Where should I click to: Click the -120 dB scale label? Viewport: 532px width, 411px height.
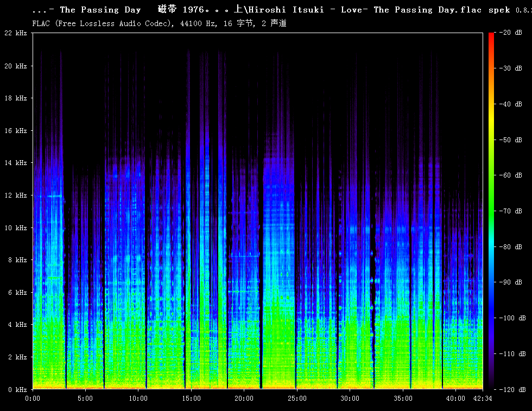(512, 390)
